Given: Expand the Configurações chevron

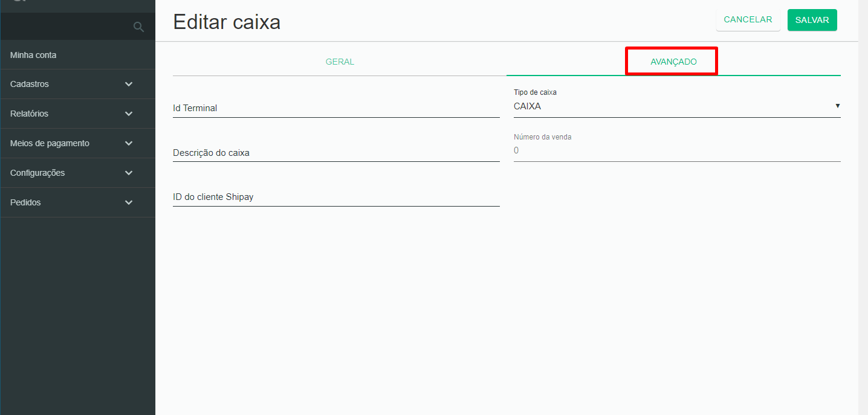Looking at the screenshot, I should click(x=128, y=173).
